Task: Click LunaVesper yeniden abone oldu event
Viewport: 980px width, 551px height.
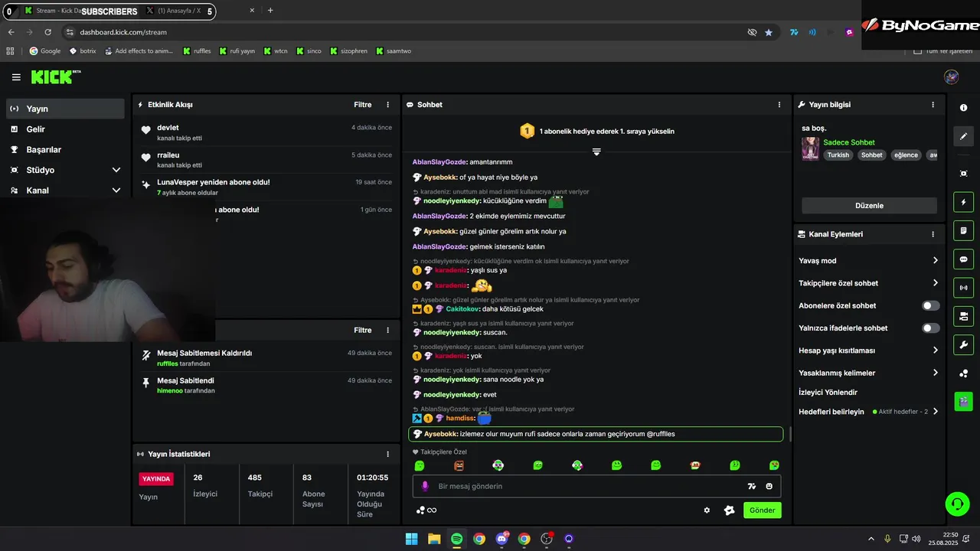Action: (x=266, y=187)
